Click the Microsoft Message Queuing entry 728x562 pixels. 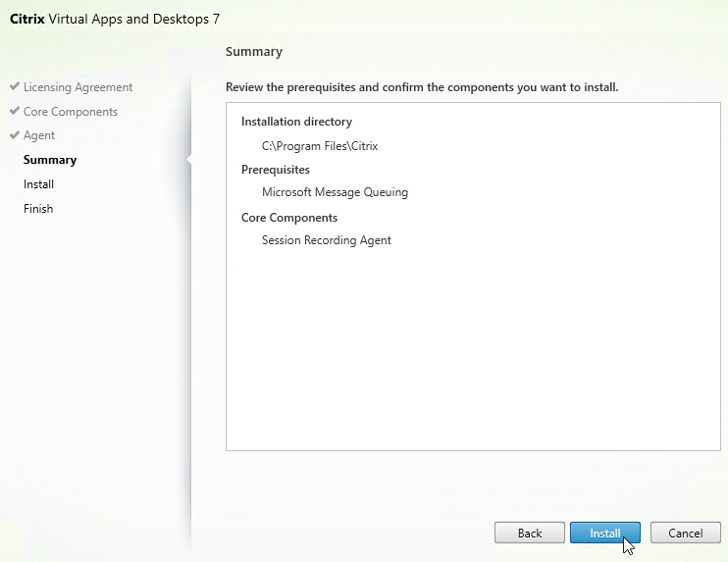tap(335, 192)
